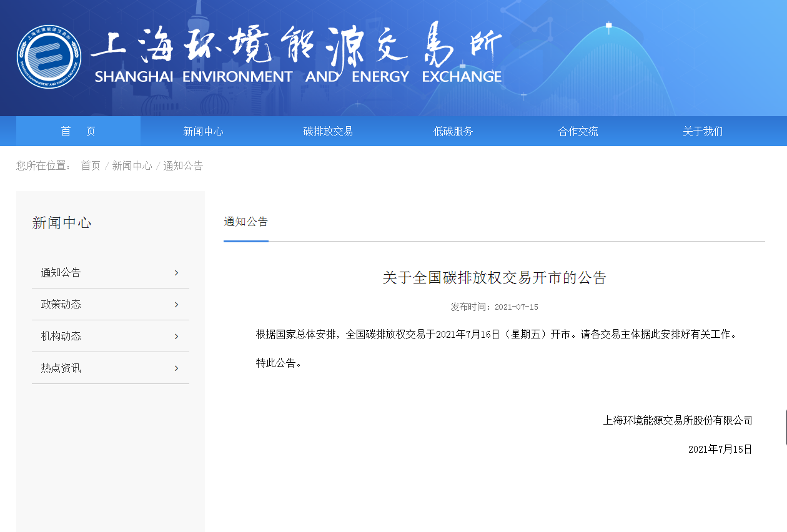Click the banner text SHANGHAI ENVIRONMENT AND ENERGY EXCHANGE
This screenshot has width=787, height=532.
[299, 77]
